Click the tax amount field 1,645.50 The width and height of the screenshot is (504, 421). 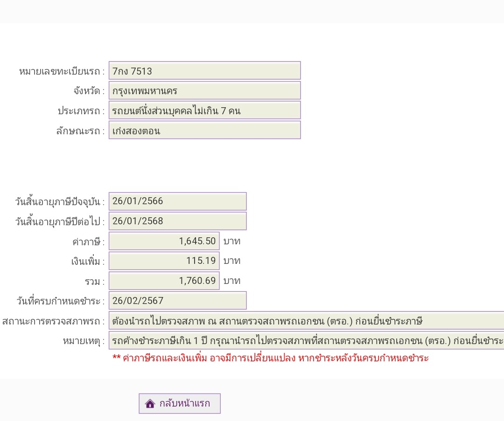pos(164,241)
